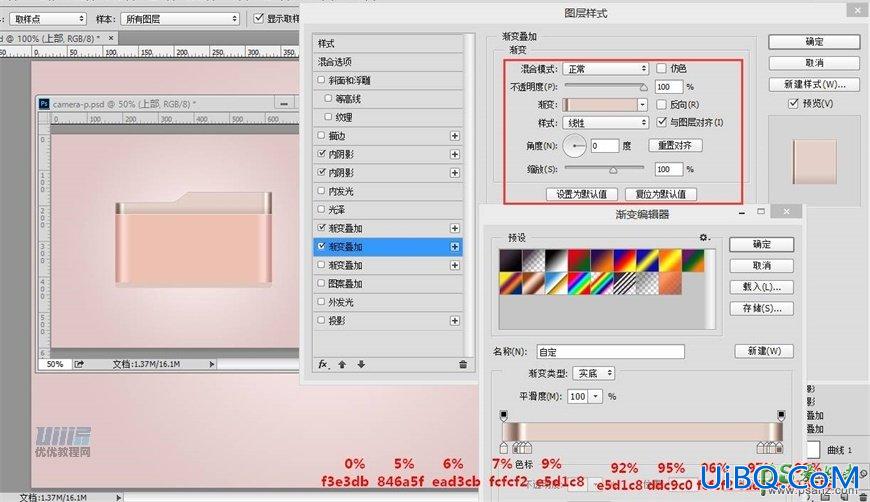Select 外发光 in styles list

(x=388, y=302)
